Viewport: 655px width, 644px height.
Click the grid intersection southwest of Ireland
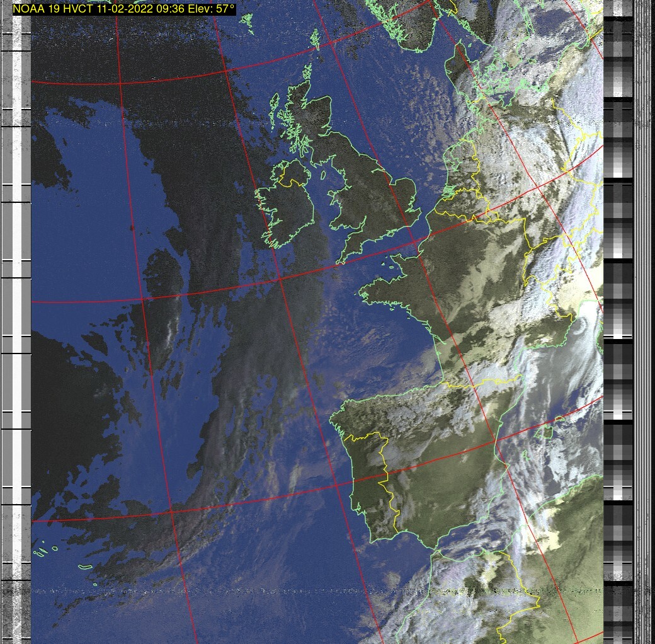coord(279,279)
